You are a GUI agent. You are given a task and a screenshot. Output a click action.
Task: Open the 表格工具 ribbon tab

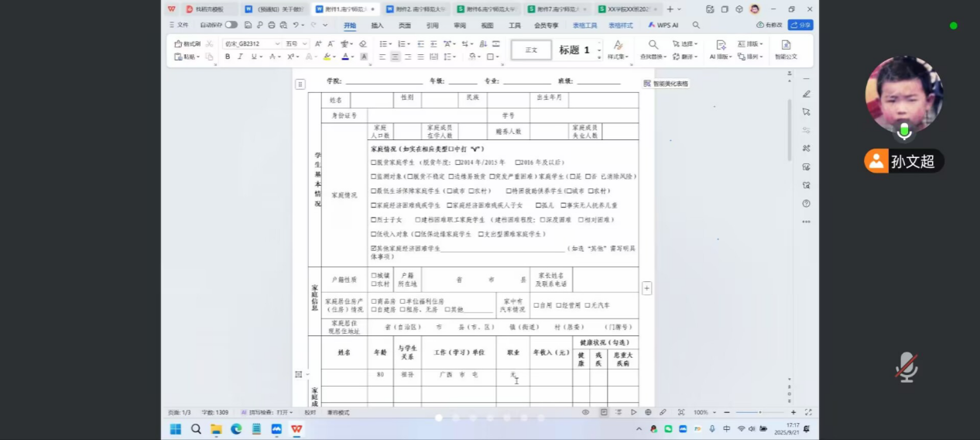click(584, 25)
